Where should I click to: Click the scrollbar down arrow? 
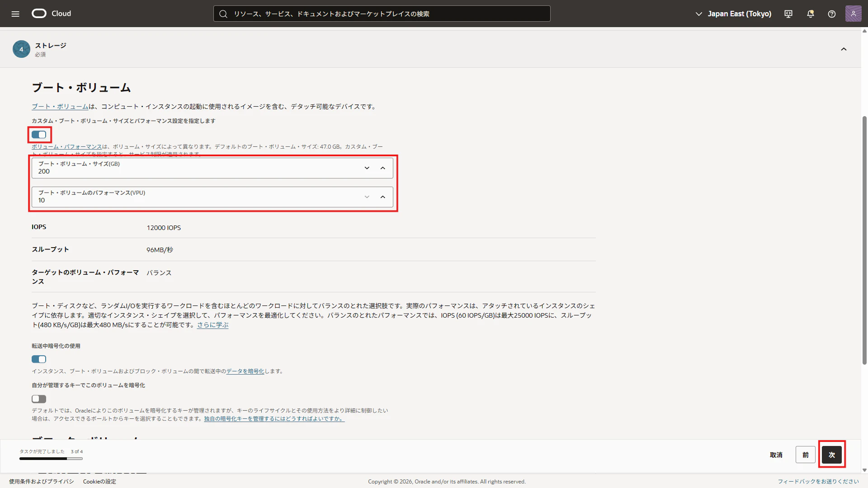[x=864, y=470]
